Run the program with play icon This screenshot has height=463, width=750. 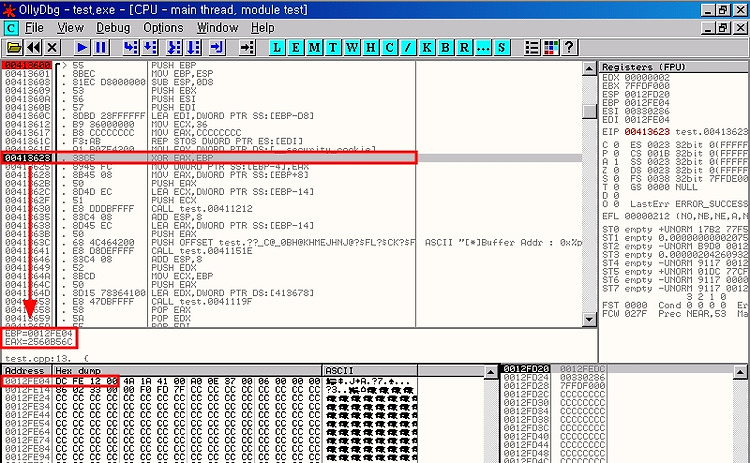coord(82,47)
